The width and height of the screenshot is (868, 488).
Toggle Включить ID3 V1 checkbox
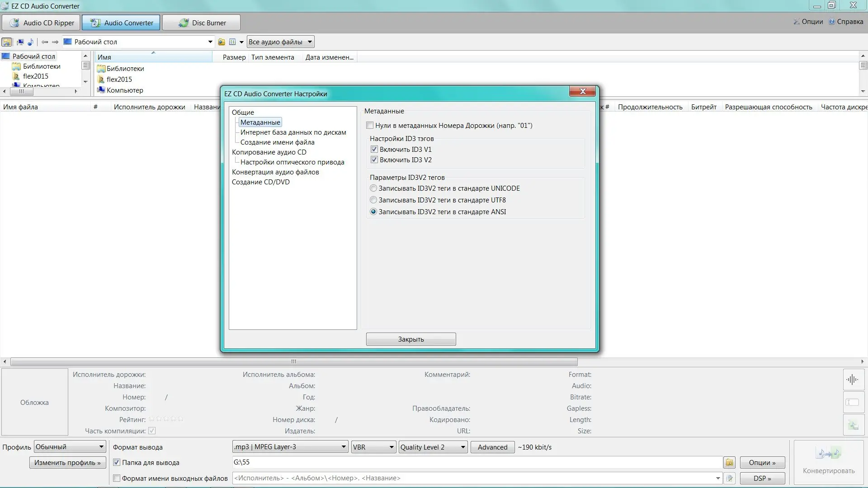[x=374, y=149]
